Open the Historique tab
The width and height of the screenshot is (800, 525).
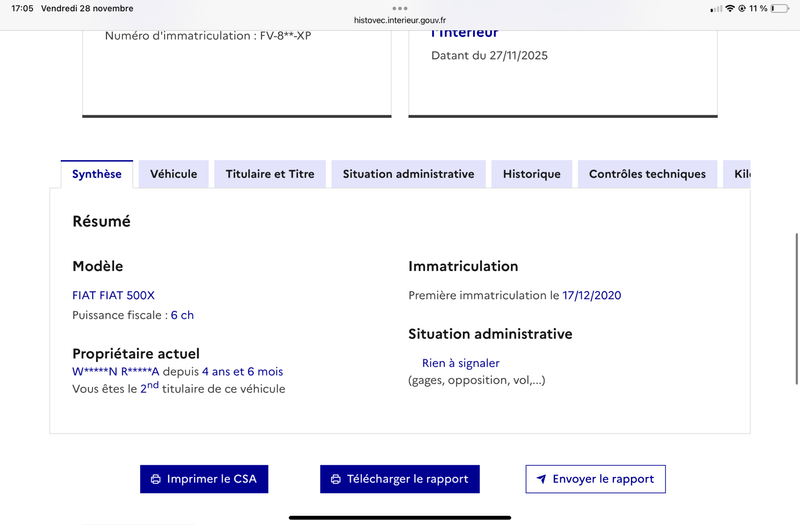[531, 174]
